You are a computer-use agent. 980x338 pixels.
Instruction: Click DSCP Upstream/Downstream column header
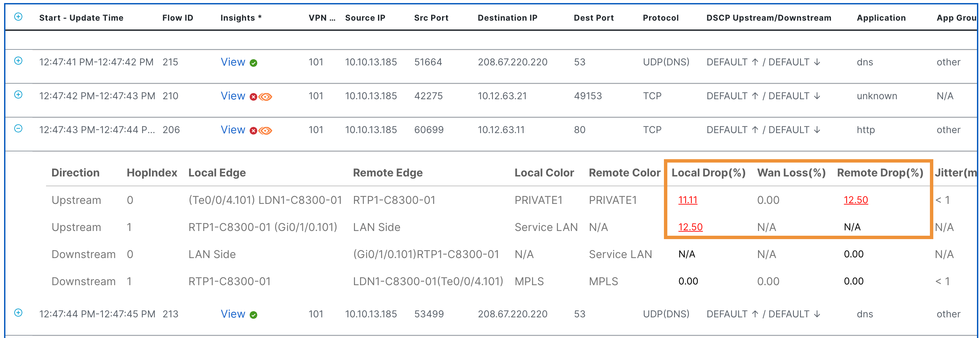click(x=769, y=18)
